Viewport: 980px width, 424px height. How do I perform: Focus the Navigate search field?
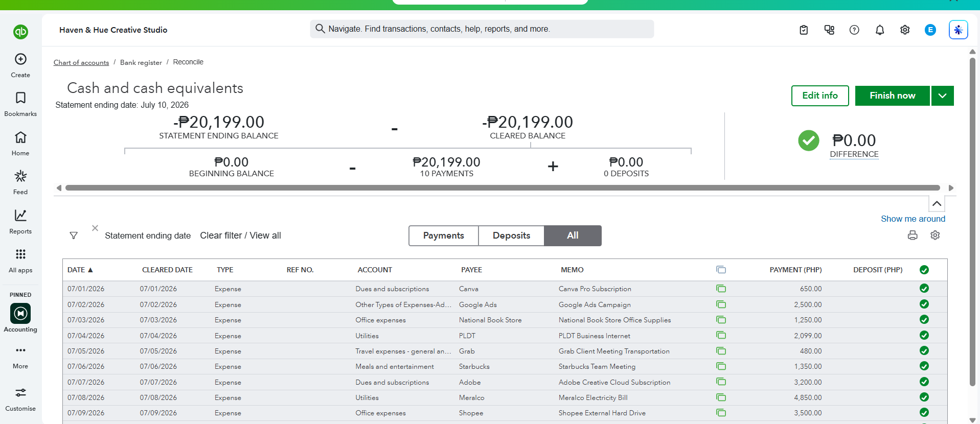click(x=482, y=29)
